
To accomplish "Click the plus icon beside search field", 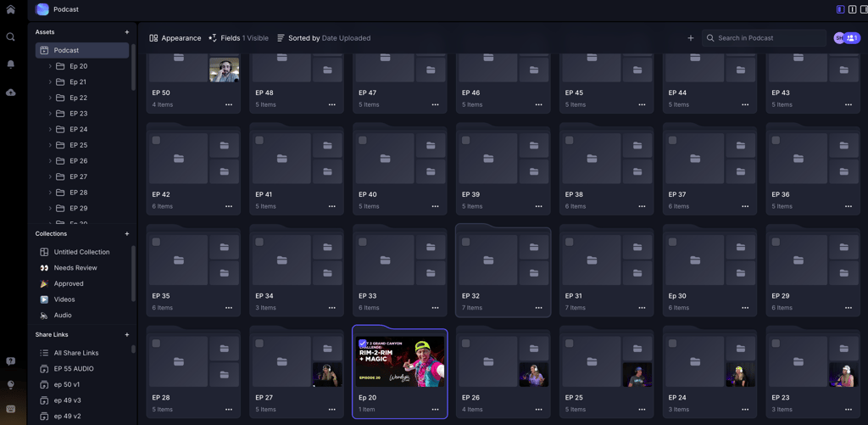I will tap(690, 38).
